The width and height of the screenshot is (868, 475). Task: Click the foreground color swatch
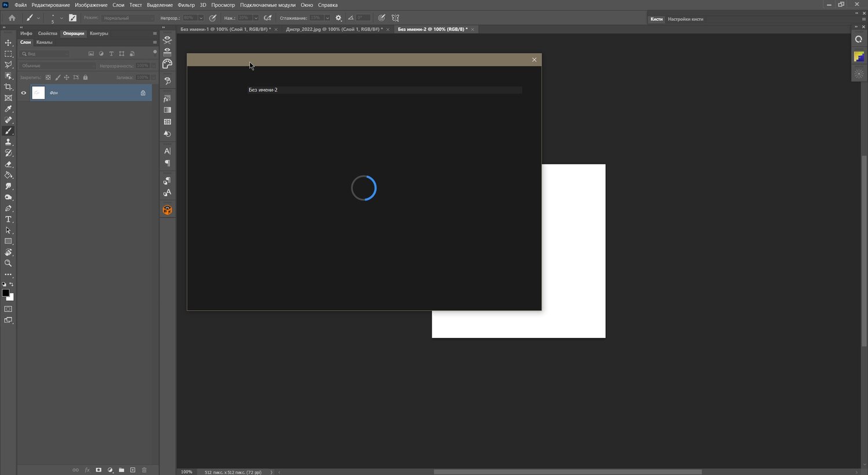5,293
